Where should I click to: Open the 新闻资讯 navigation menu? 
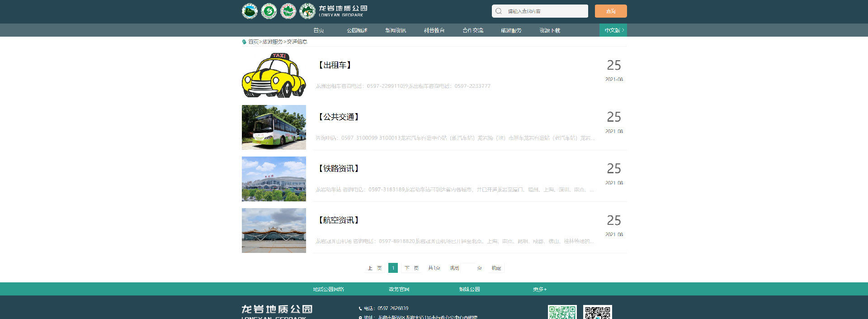click(396, 30)
